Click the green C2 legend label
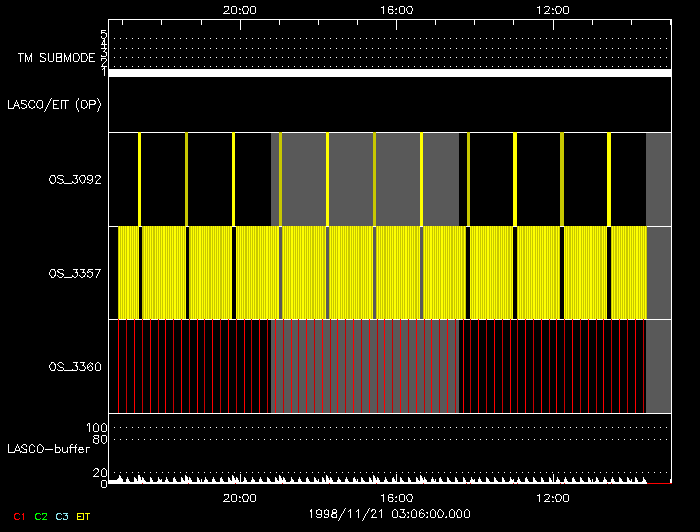 [x=41, y=516]
